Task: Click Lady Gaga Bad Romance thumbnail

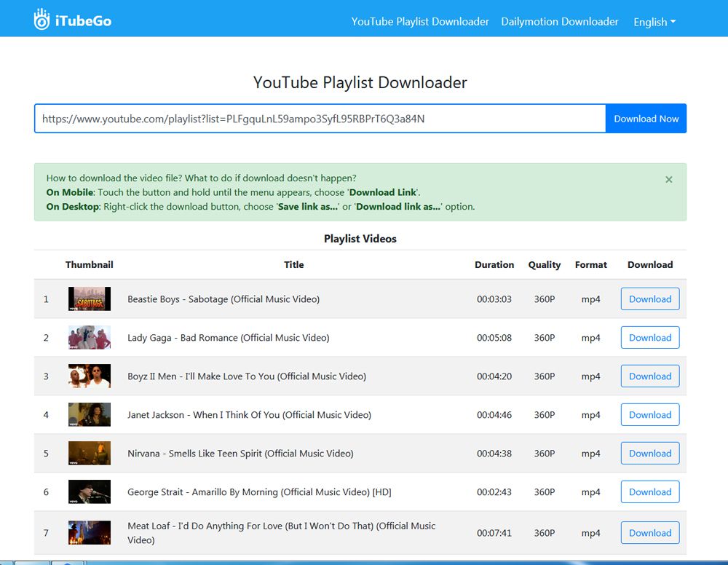Action: (90, 337)
